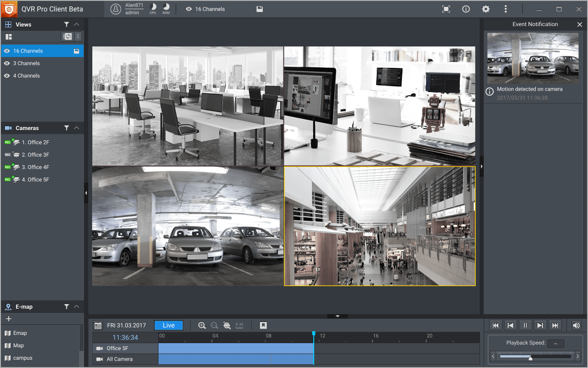Open the campus e-map entry

tap(23, 358)
